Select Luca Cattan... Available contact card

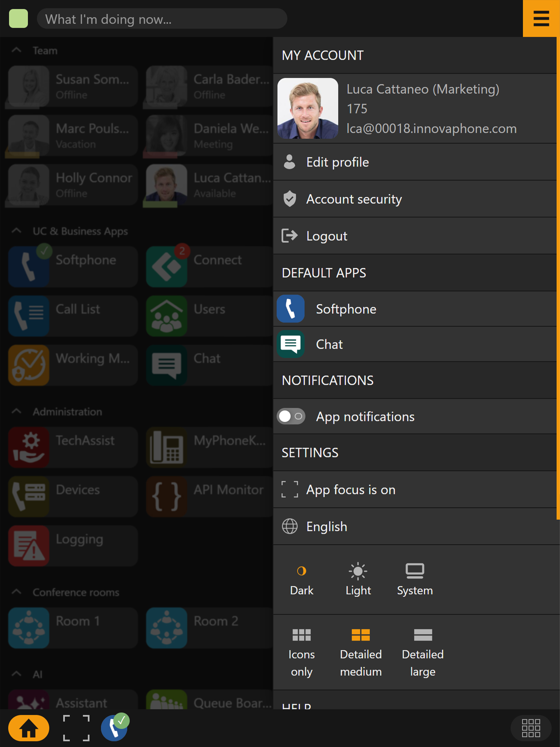pos(209,185)
